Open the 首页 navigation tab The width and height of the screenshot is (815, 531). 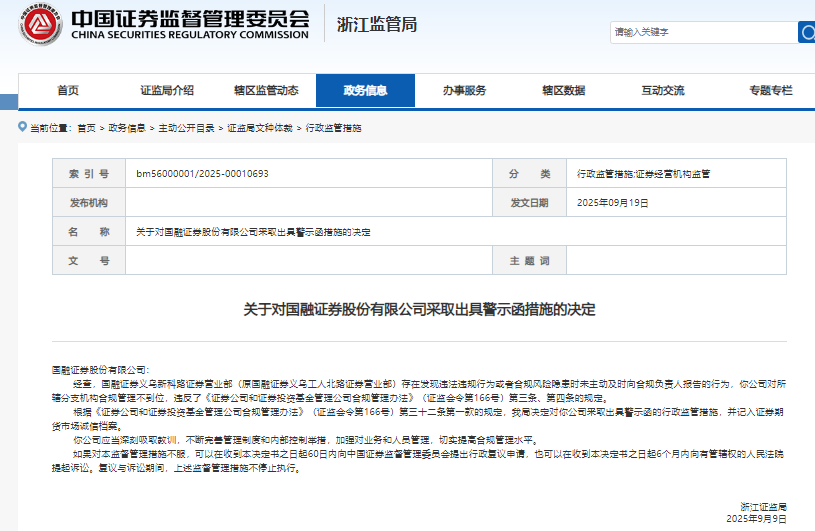[68, 90]
